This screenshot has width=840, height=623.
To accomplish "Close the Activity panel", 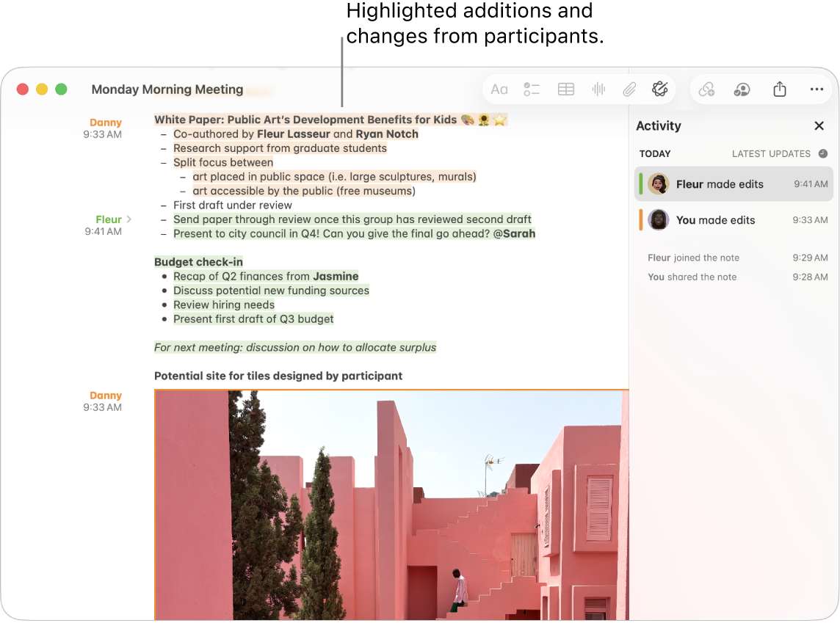I will coord(819,125).
